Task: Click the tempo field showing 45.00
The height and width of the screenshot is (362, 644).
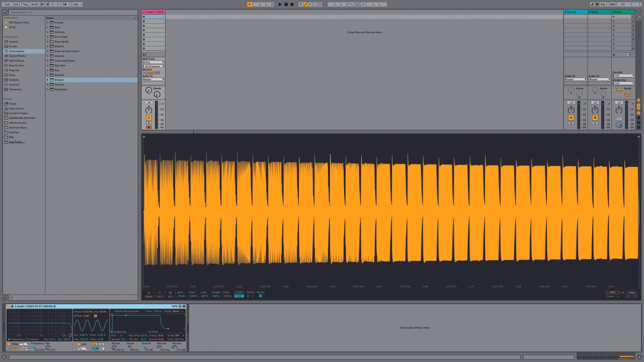Action: point(35,4)
